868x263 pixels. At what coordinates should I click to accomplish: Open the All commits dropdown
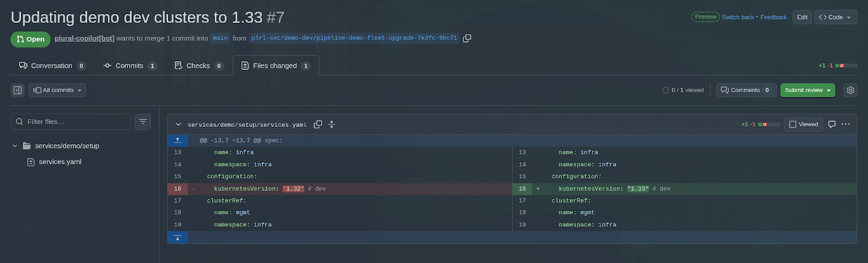click(58, 91)
